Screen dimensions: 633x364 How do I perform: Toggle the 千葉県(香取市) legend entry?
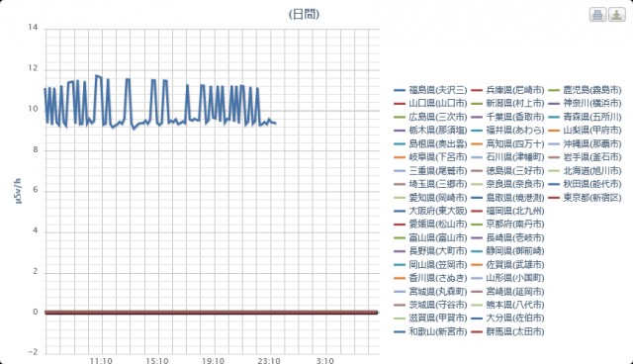pos(507,117)
